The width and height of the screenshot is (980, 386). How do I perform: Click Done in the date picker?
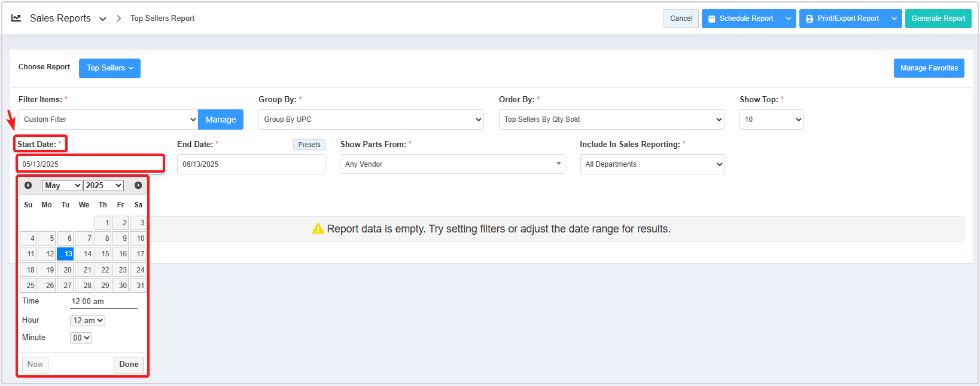[129, 364]
